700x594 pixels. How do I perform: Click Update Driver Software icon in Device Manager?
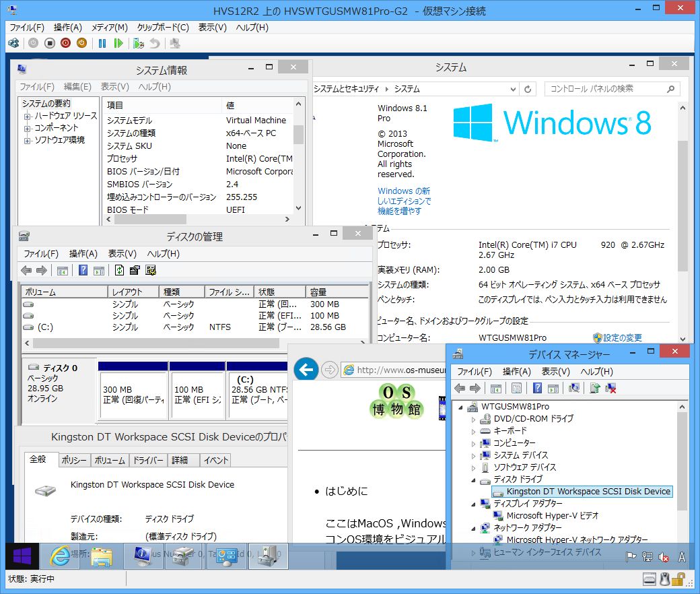pos(594,388)
